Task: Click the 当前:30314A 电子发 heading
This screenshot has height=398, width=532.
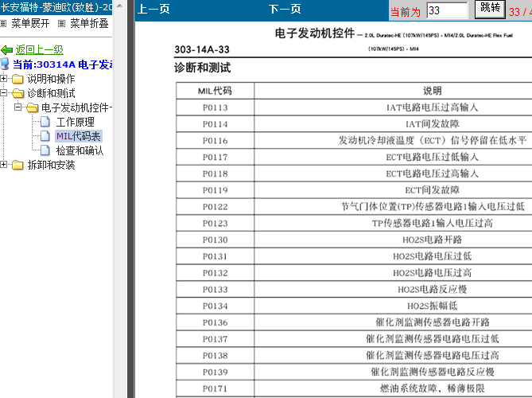Action: click(63, 64)
